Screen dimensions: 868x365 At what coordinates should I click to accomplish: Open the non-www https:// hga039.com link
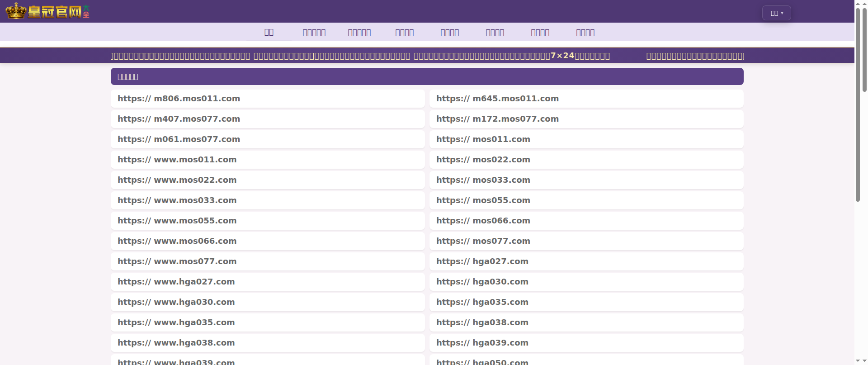(x=586, y=343)
